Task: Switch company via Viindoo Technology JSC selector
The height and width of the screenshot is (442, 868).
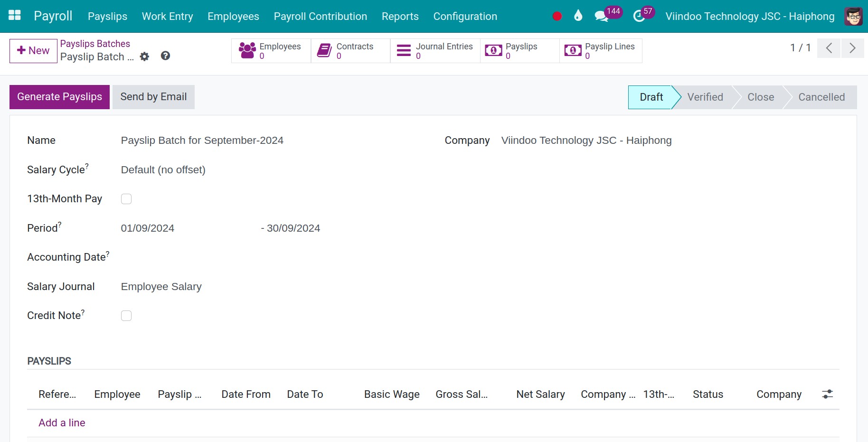Action: click(x=750, y=16)
